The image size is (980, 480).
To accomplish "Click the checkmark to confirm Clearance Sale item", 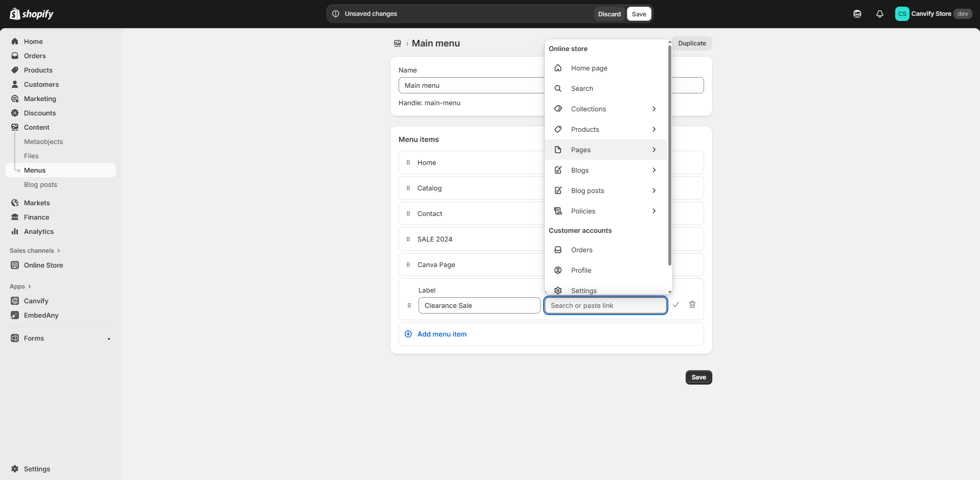I will click(x=676, y=304).
